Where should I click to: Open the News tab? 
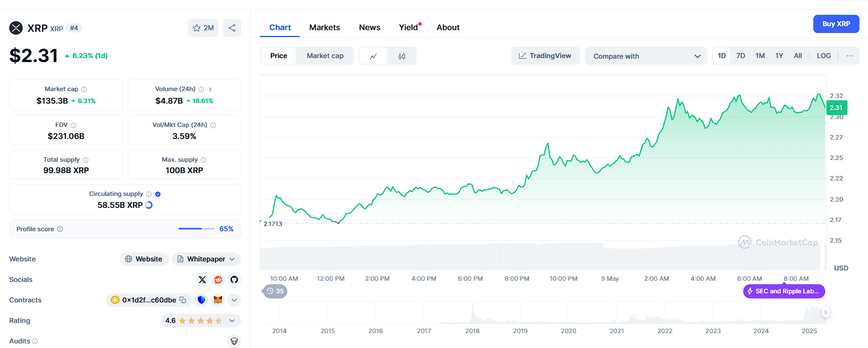tap(369, 27)
